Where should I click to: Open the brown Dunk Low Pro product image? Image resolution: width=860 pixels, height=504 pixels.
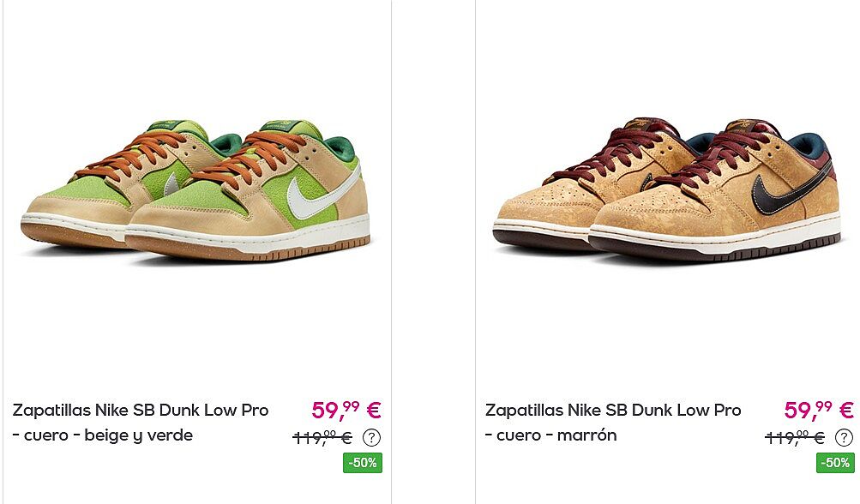666,189
